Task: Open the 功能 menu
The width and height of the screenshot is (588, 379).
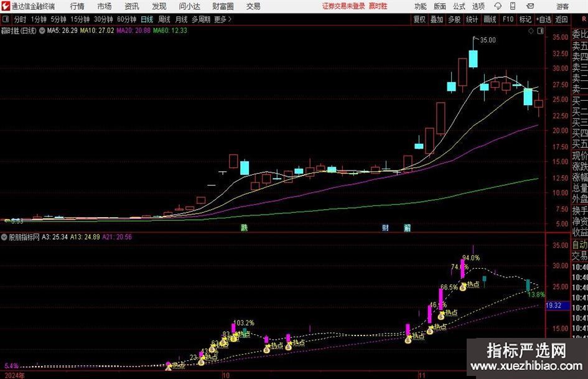Action: (x=421, y=6)
